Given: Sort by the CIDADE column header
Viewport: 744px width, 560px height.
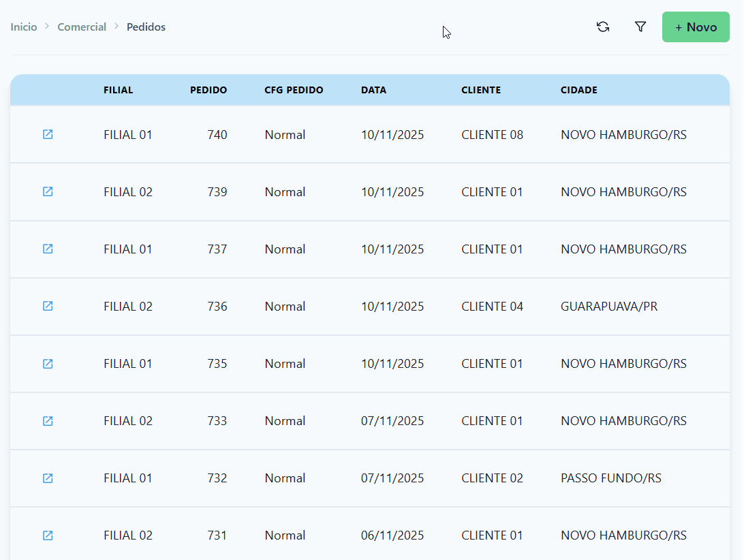Looking at the screenshot, I should 579,90.
